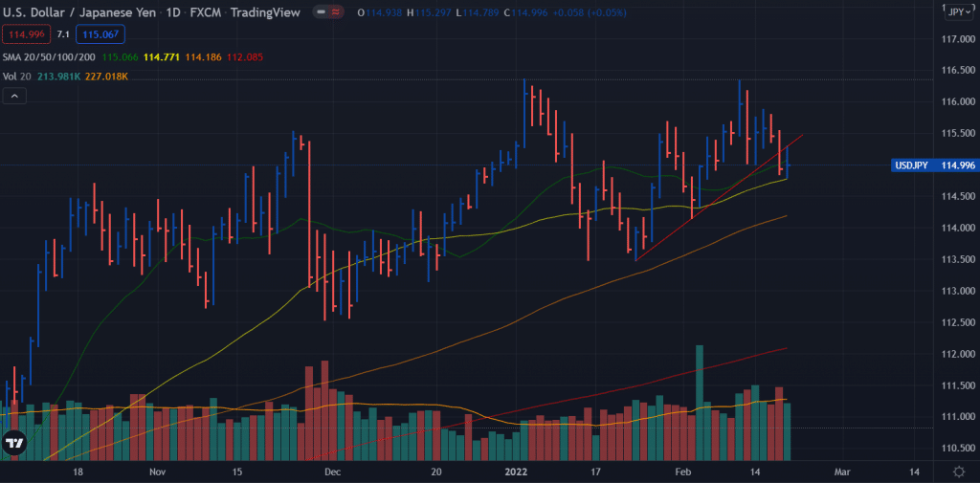
Task: Click the Dec label on time axis
Action: [x=331, y=472]
